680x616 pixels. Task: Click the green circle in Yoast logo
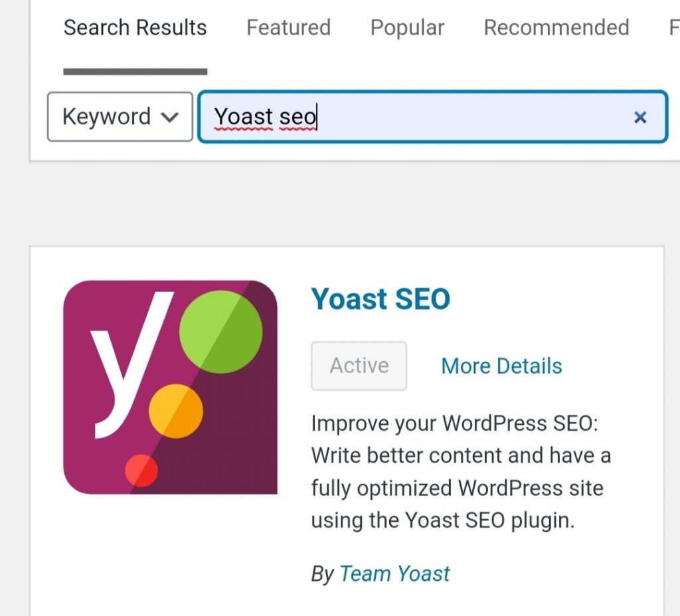220,332
